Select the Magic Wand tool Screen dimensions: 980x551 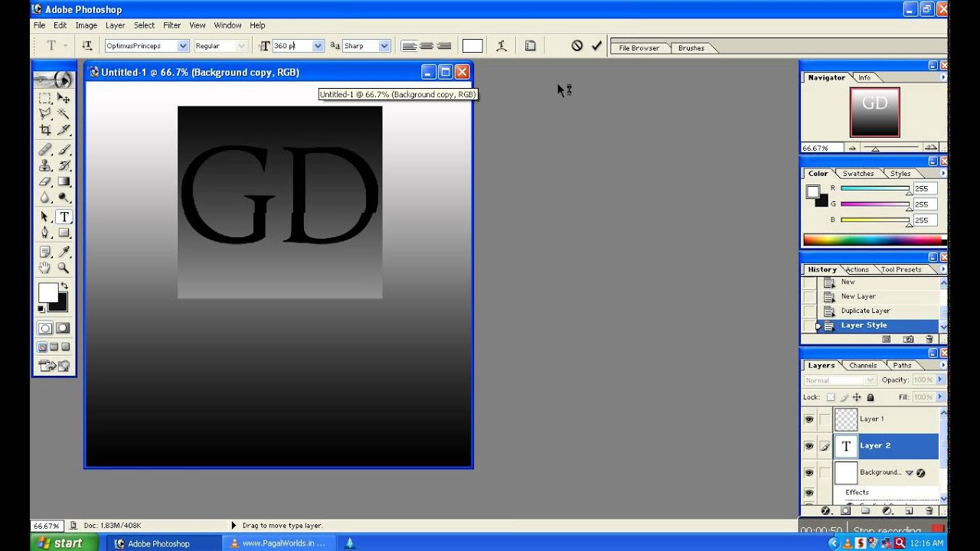point(64,114)
